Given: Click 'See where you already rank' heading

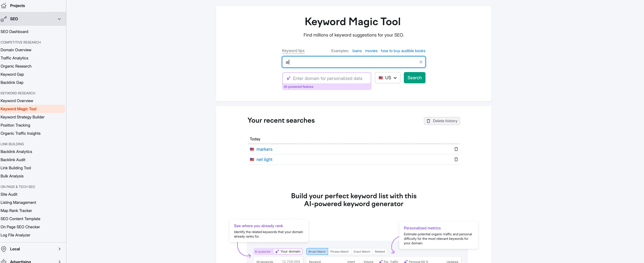Looking at the screenshot, I should click(x=258, y=226).
